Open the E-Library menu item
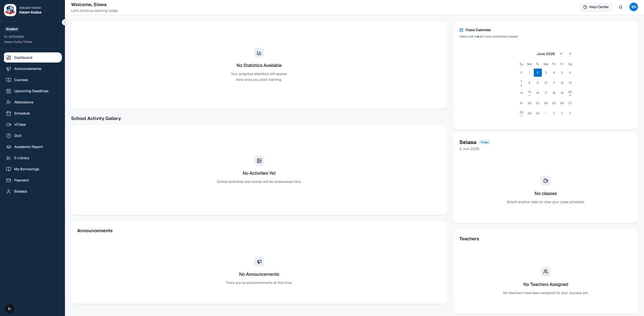This screenshot has height=316, width=644. [33, 158]
